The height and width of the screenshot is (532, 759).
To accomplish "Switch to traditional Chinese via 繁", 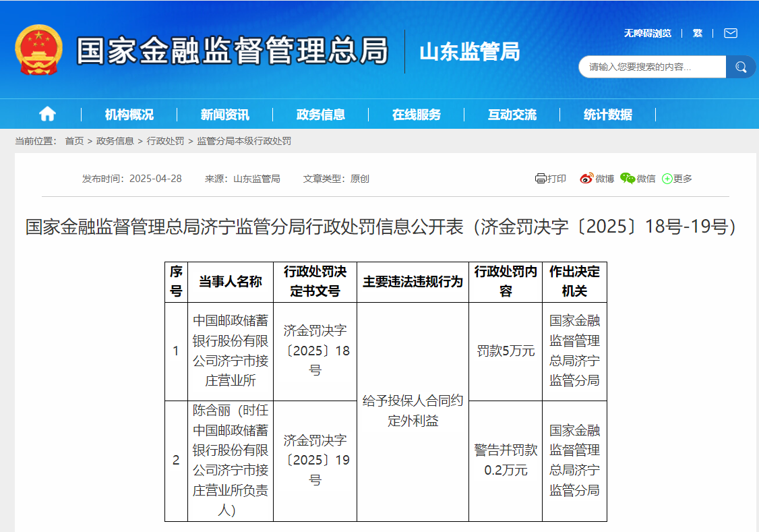I will click(x=698, y=33).
